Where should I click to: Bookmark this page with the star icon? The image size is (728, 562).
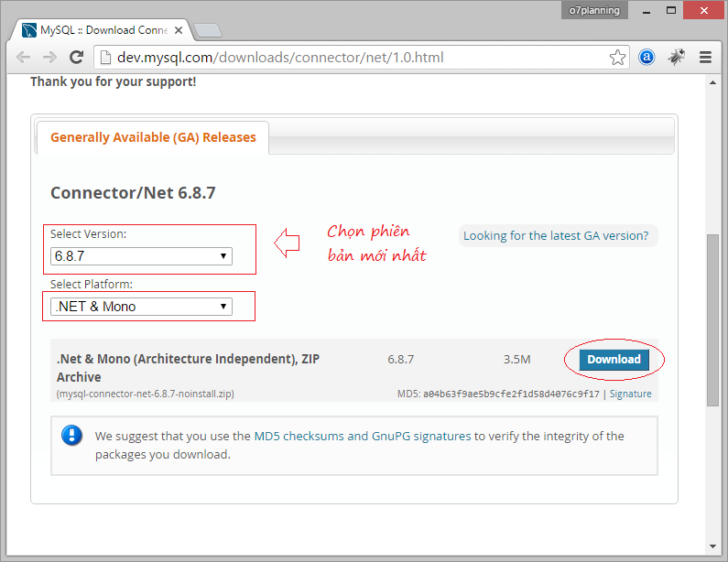coord(618,57)
